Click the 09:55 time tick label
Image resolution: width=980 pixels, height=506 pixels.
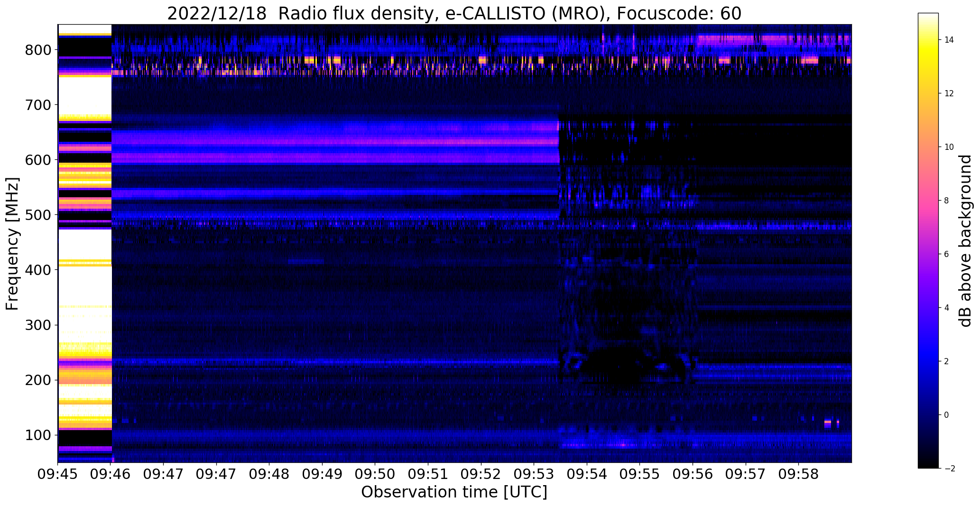click(x=639, y=475)
